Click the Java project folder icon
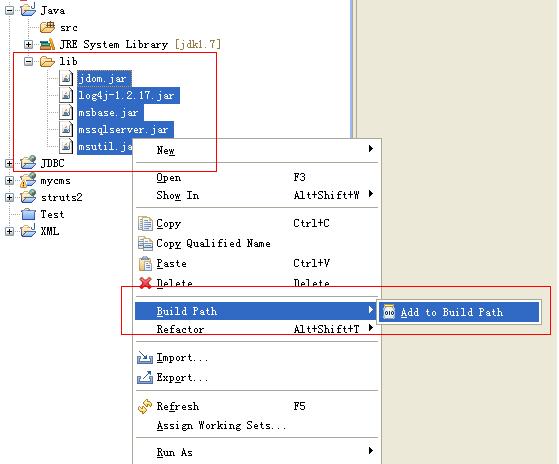The image size is (559, 464). click(x=28, y=10)
